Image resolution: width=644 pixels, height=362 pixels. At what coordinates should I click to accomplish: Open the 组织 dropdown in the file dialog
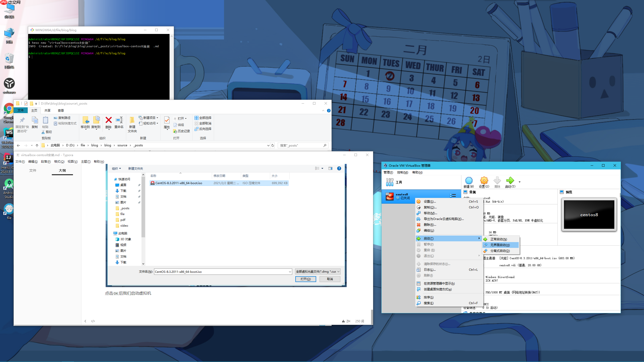point(116,168)
